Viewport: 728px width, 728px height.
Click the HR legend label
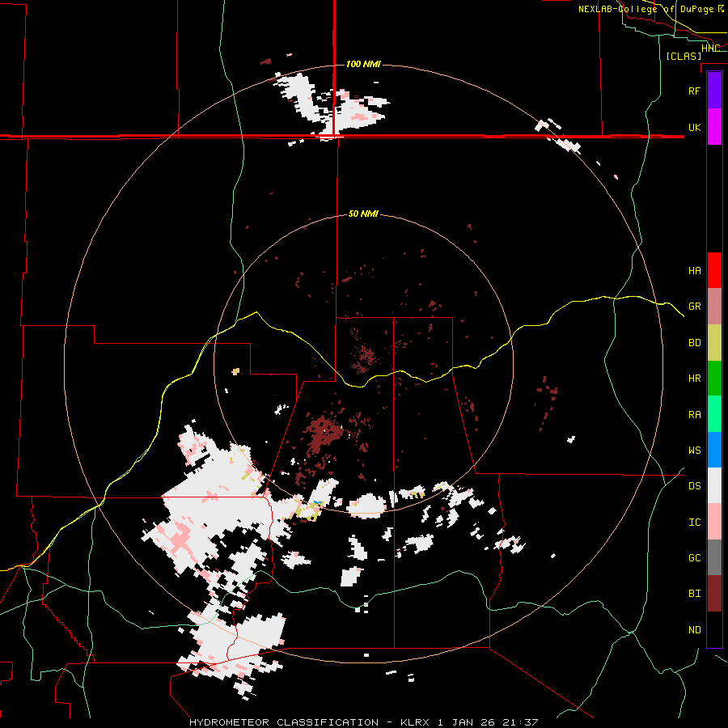(x=694, y=379)
